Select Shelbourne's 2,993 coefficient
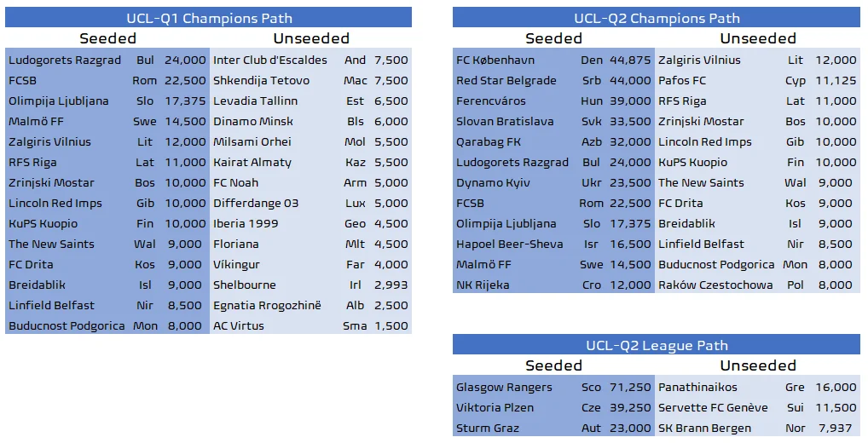The image size is (868, 443). (x=391, y=285)
